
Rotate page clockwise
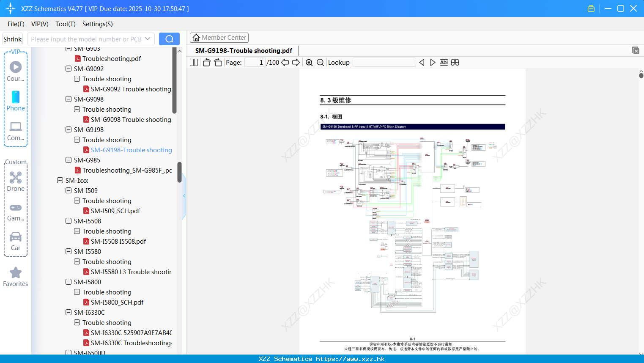[x=218, y=62]
